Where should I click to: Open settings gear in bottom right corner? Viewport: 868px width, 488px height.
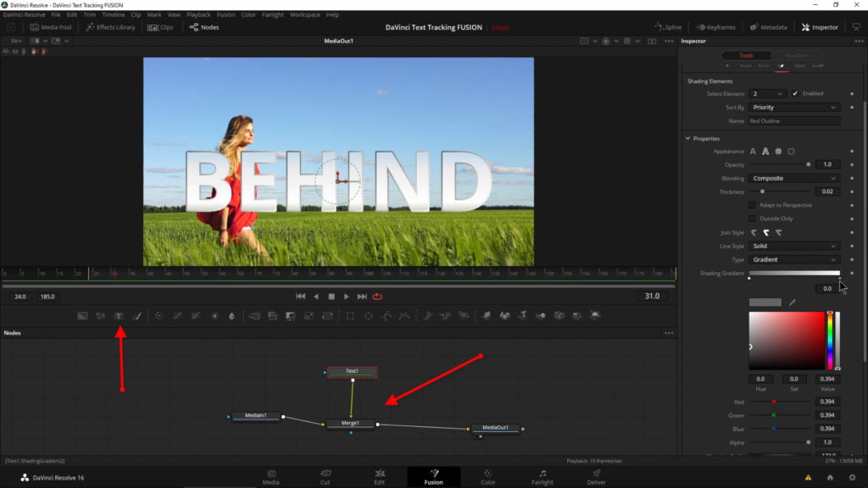(x=852, y=478)
